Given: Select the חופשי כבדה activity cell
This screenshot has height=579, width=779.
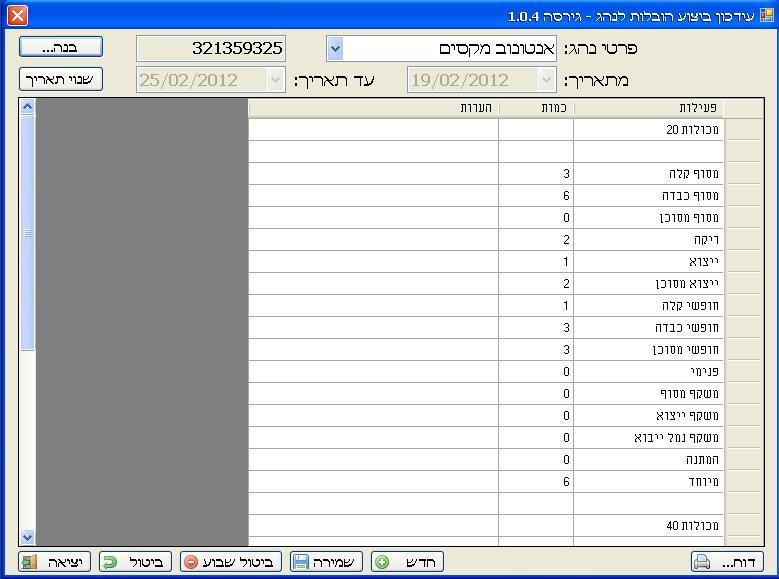Looking at the screenshot, I should coord(648,328).
